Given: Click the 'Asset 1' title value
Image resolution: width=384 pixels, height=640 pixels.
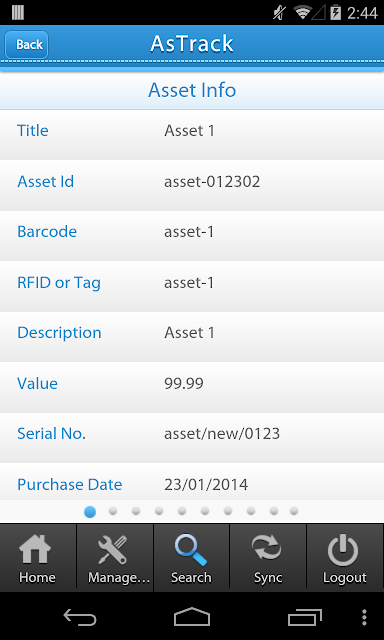Looking at the screenshot, I should 189,131.
